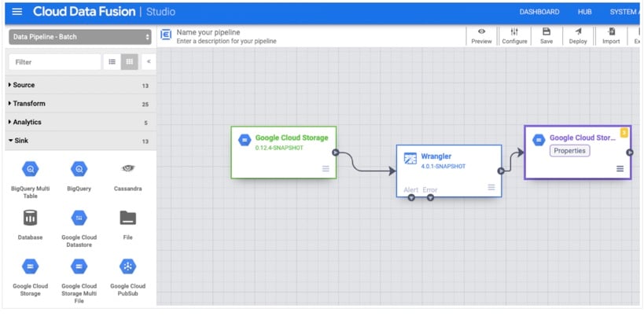Screen dimensions: 644x316
Task: Select the File sink plugin
Action: click(127, 218)
